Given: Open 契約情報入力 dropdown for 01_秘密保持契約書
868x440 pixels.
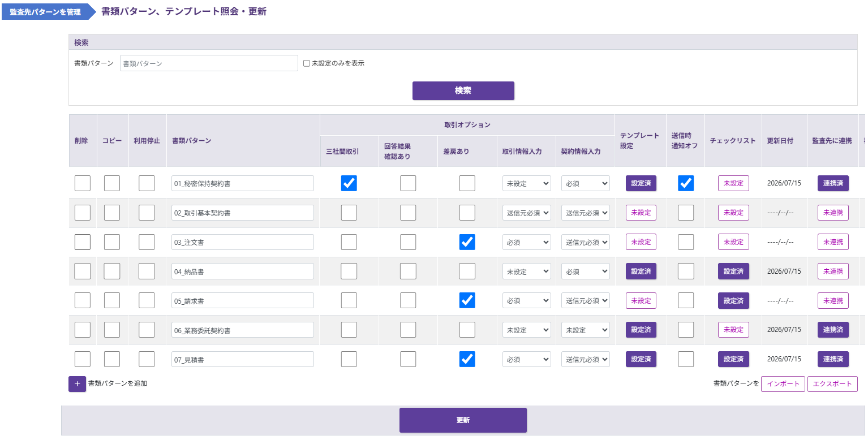Looking at the screenshot, I should (x=586, y=183).
